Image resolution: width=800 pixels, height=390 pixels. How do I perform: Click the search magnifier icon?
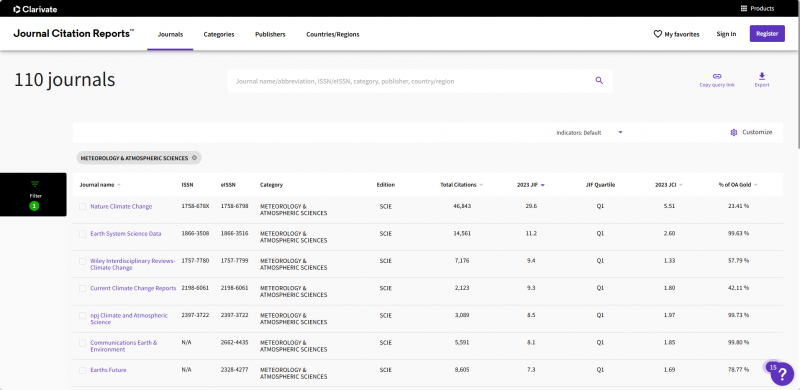click(599, 81)
